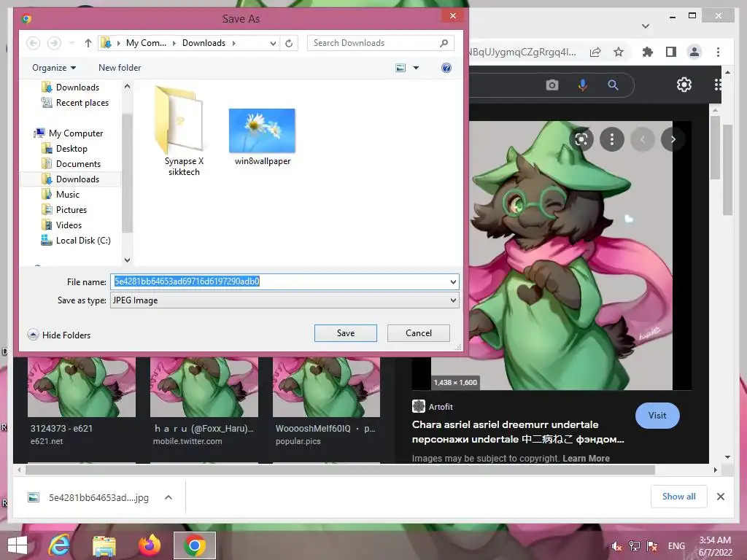This screenshot has height=560, width=747.
Task: Open Firefox from taskbar
Action: coord(149,545)
